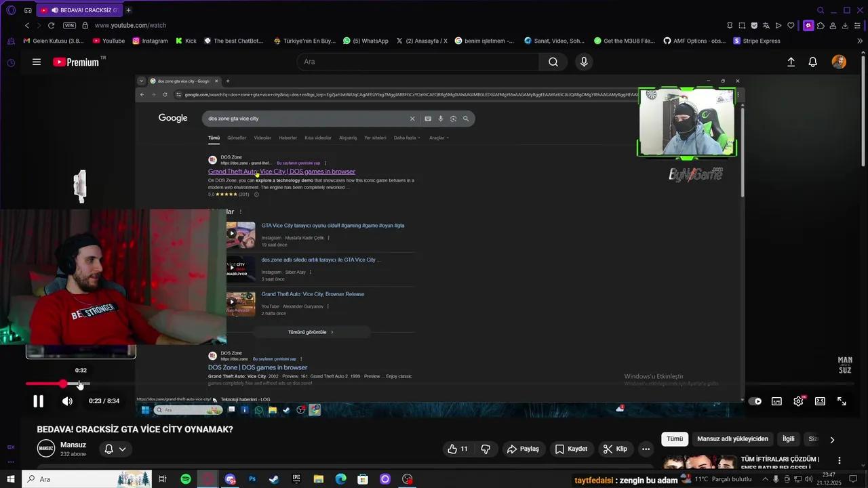This screenshot has width=868, height=488.
Task: Click the YouTube search magnifier button
Action: (x=553, y=62)
